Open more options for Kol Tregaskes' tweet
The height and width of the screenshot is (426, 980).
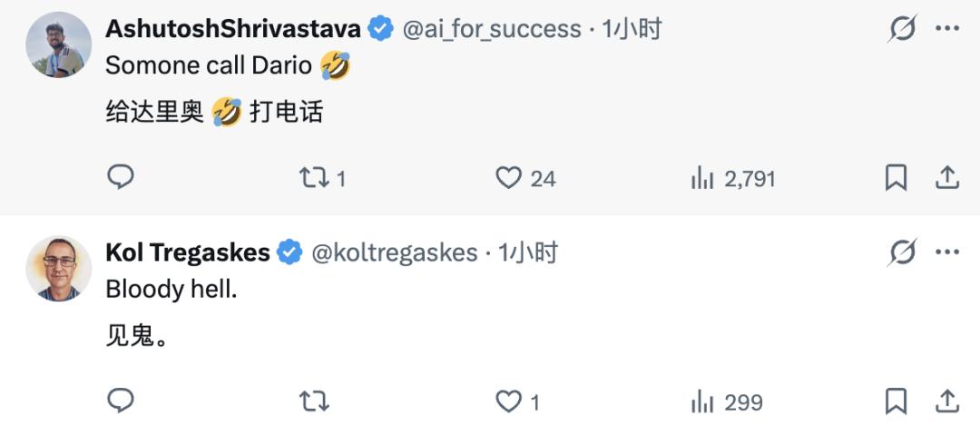[x=947, y=252]
